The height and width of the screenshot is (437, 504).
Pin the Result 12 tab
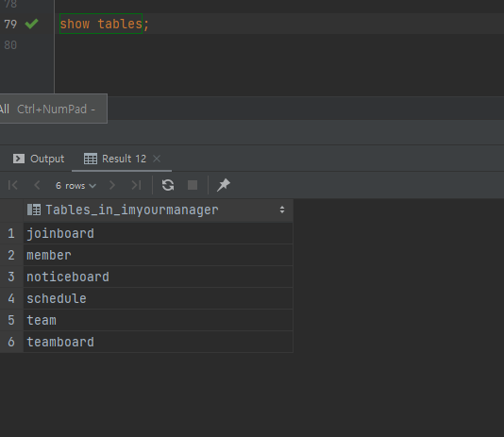coord(224,185)
